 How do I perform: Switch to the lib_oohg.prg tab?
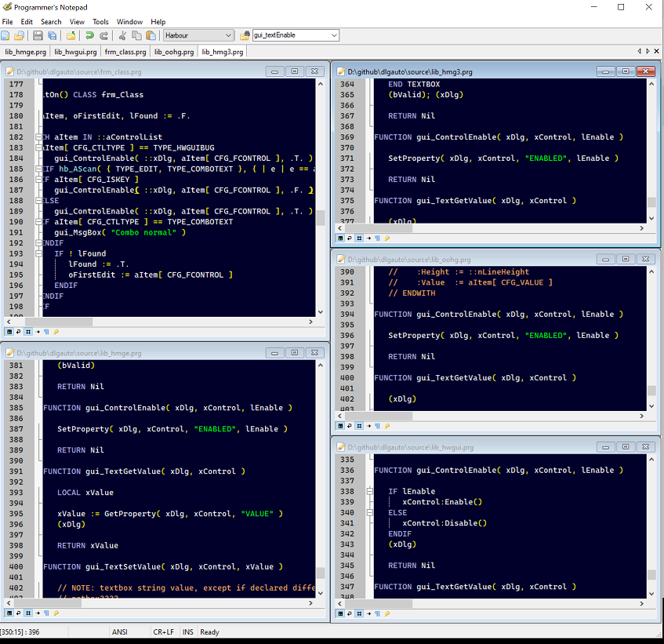[x=173, y=52]
